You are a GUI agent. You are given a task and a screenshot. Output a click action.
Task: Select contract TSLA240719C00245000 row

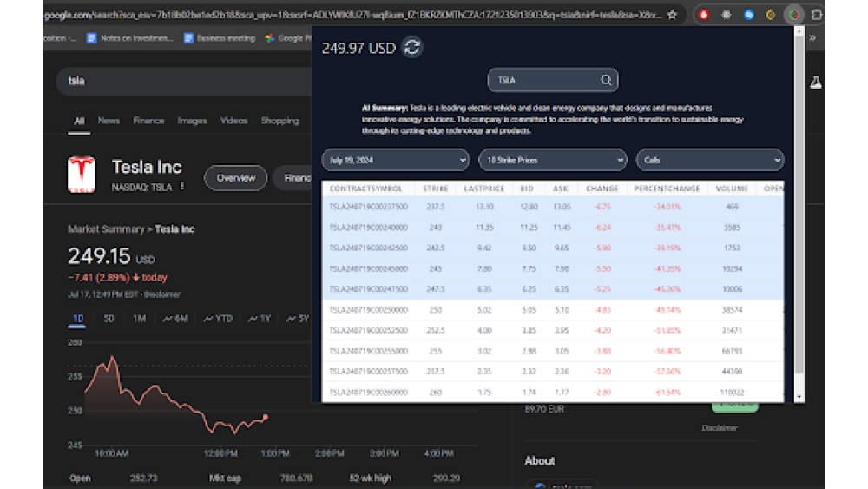coord(552,268)
